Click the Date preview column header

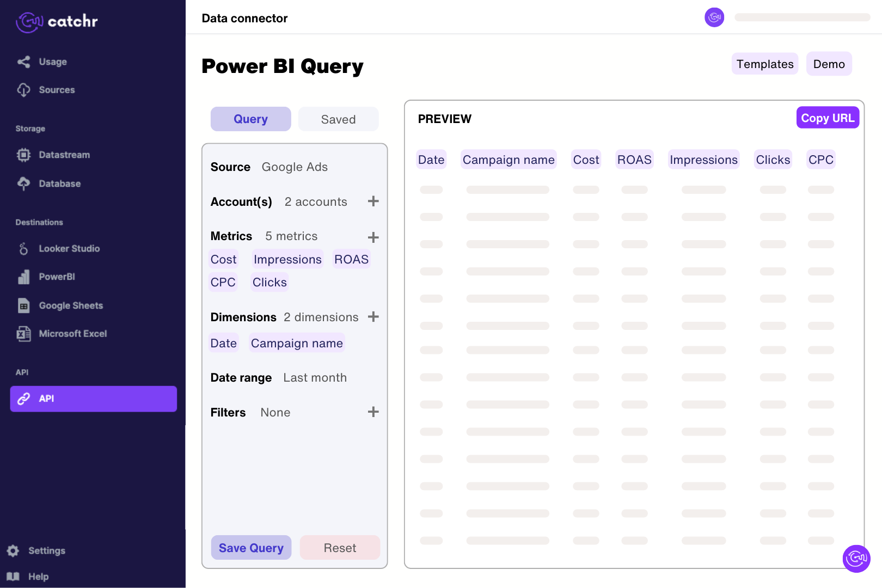coord(431,160)
